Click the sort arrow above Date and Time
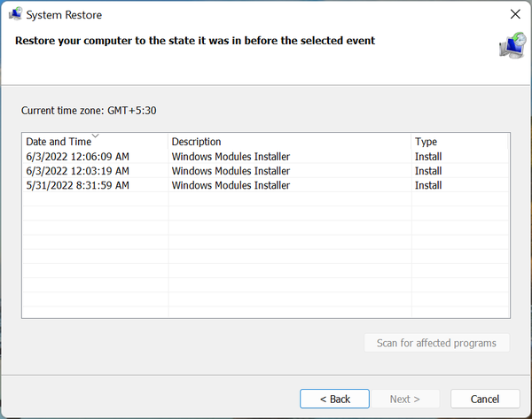This screenshot has width=532, height=419. pos(95,136)
